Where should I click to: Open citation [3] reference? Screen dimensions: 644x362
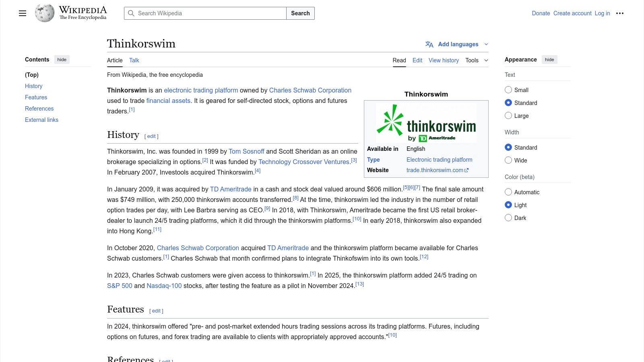click(x=354, y=160)
